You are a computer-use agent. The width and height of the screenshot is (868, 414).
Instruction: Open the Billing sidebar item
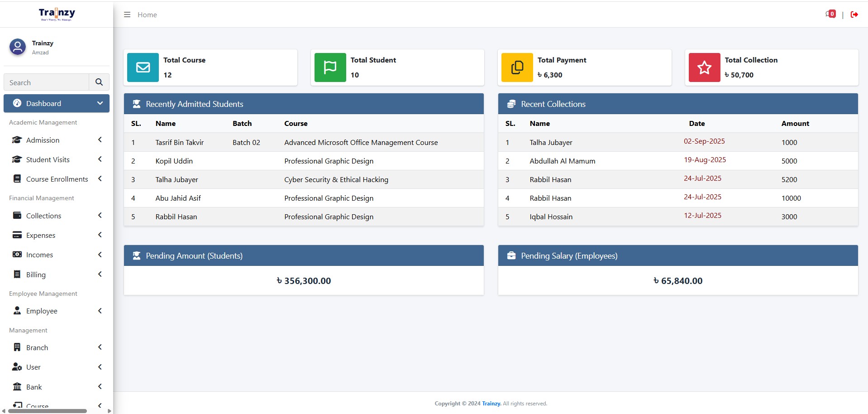(x=36, y=274)
